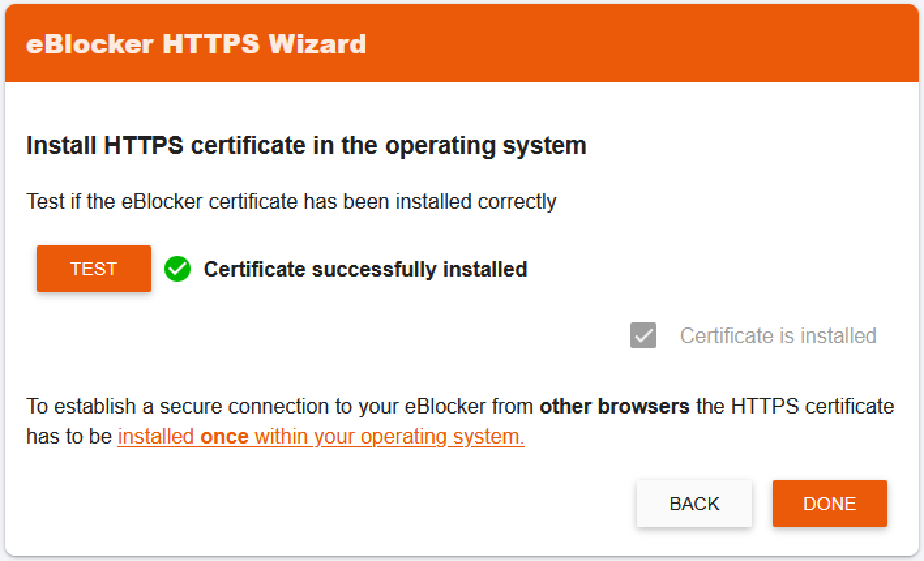This screenshot has width=924, height=561.
Task: Click 'Certificate successfully installed' status message
Action: 365,269
